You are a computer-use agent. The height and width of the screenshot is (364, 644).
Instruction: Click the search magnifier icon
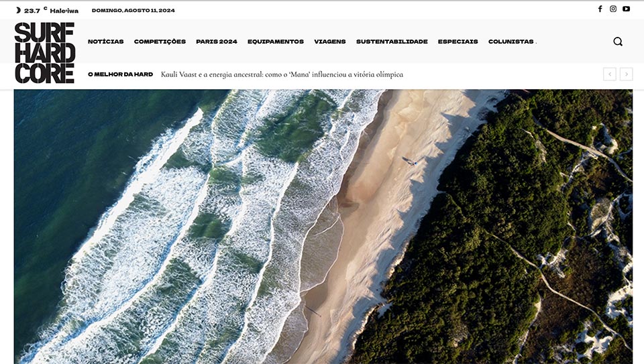[x=618, y=42]
